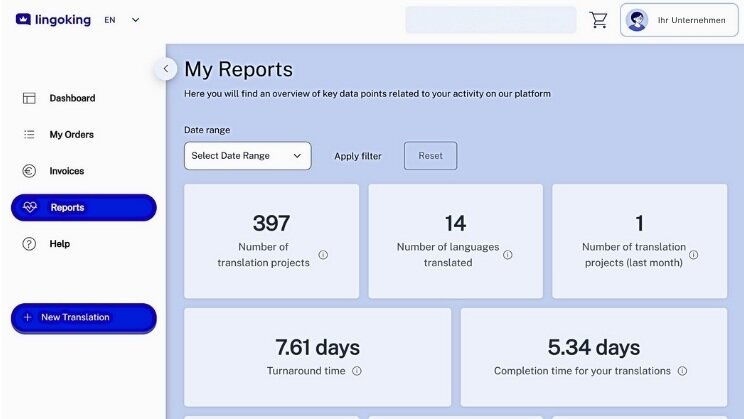Apply the date range filter

tap(358, 156)
